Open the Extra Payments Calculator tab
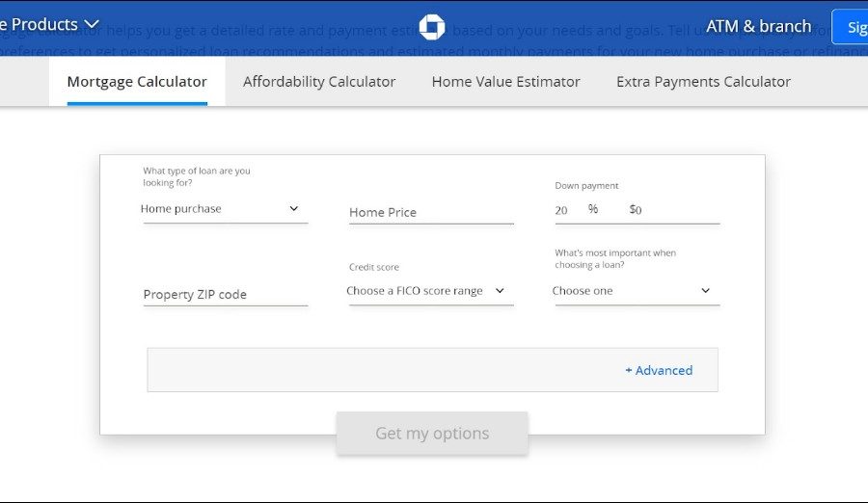 703,82
